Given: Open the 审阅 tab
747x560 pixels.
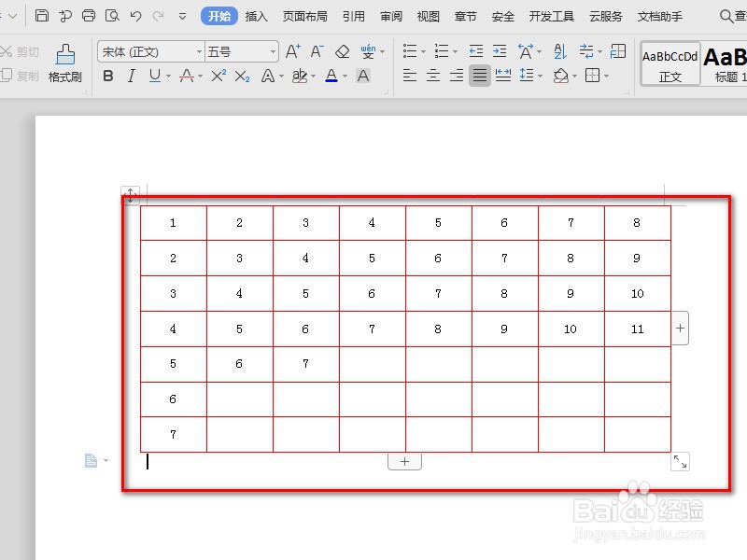Looking at the screenshot, I should pos(390,16).
